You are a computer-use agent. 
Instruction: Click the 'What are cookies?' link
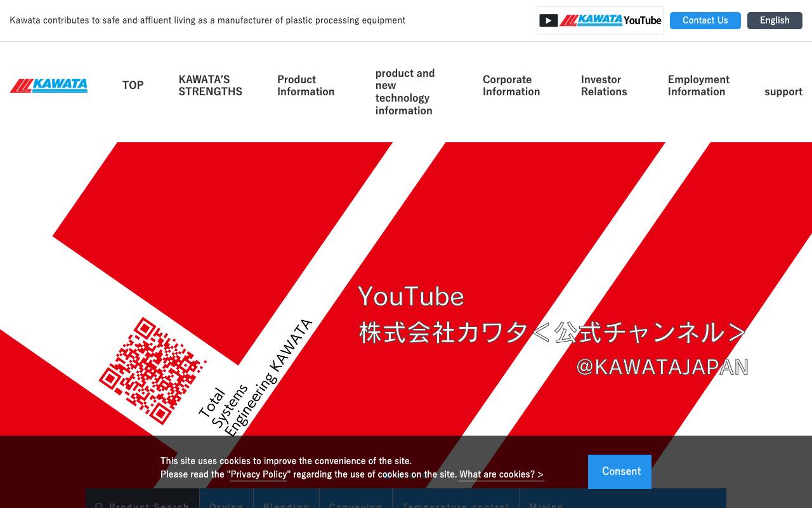click(x=501, y=474)
